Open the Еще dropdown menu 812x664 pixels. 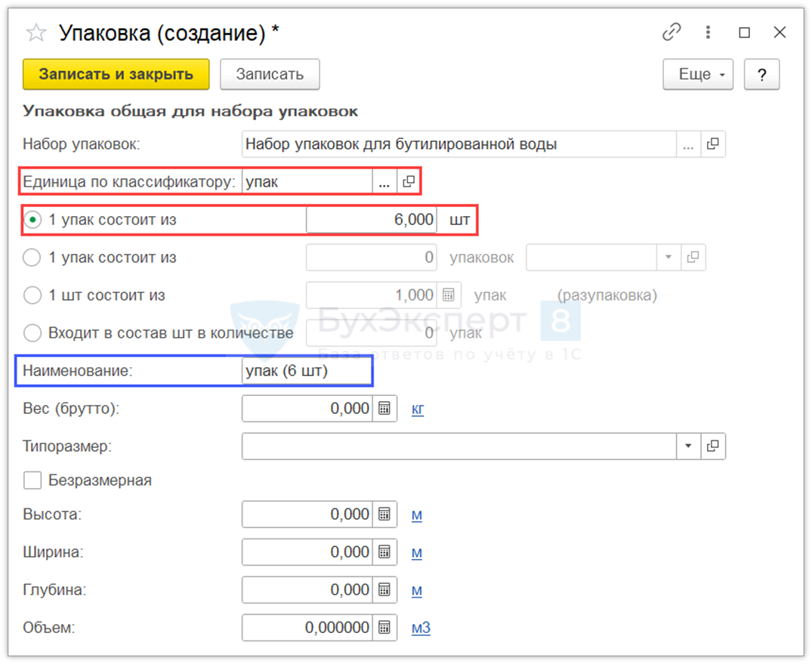698,74
